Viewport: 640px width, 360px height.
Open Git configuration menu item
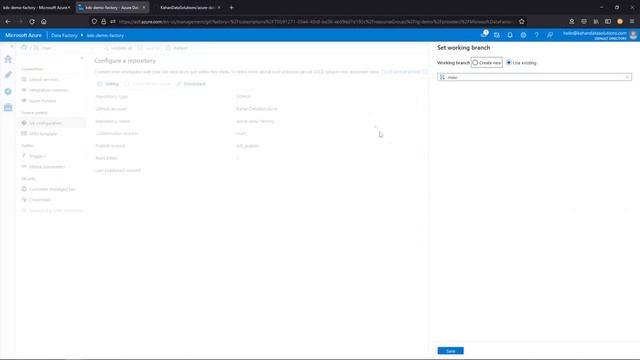[x=45, y=123]
